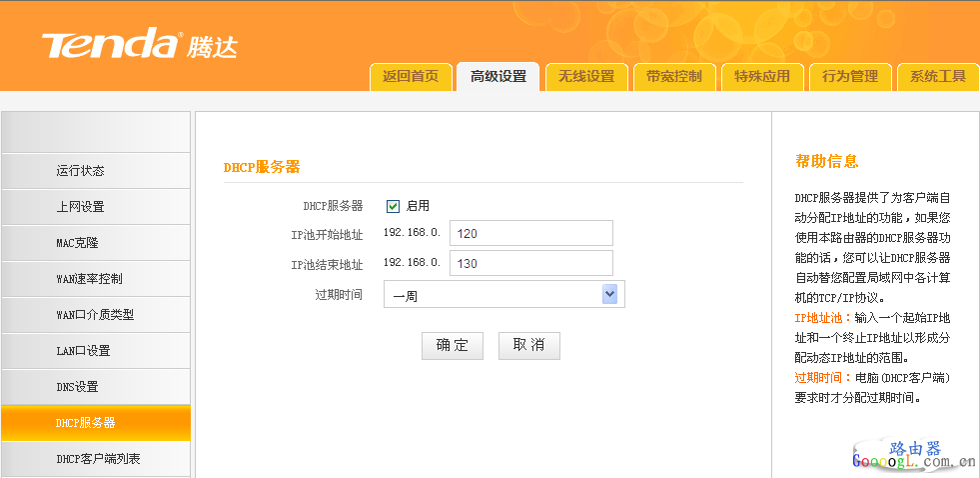
Task: Open the 特殊应用 tab
Action: click(x=762, y=77)
